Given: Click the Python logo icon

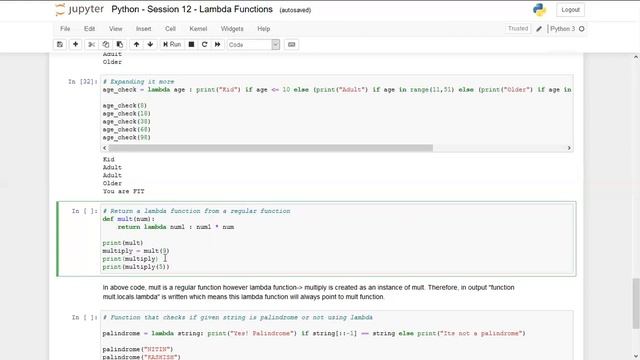Looking at the screenshot, I should click(539, 10).
